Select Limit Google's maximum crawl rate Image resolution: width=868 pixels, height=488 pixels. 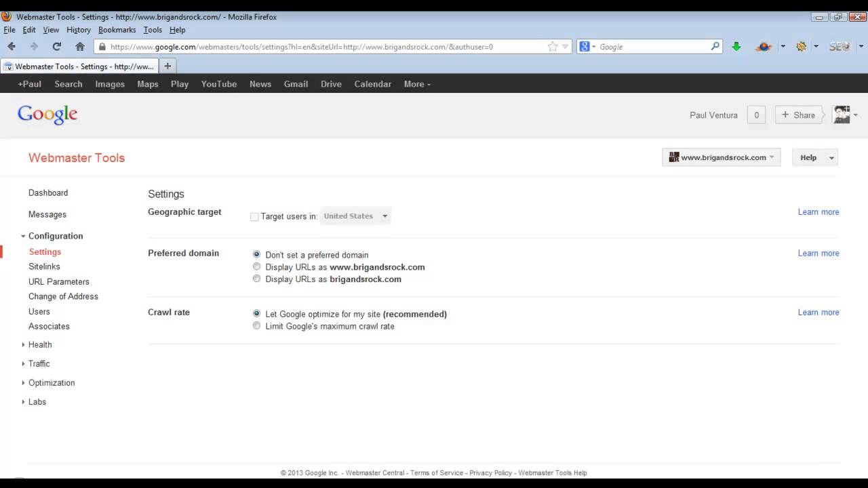coord(256,326)
